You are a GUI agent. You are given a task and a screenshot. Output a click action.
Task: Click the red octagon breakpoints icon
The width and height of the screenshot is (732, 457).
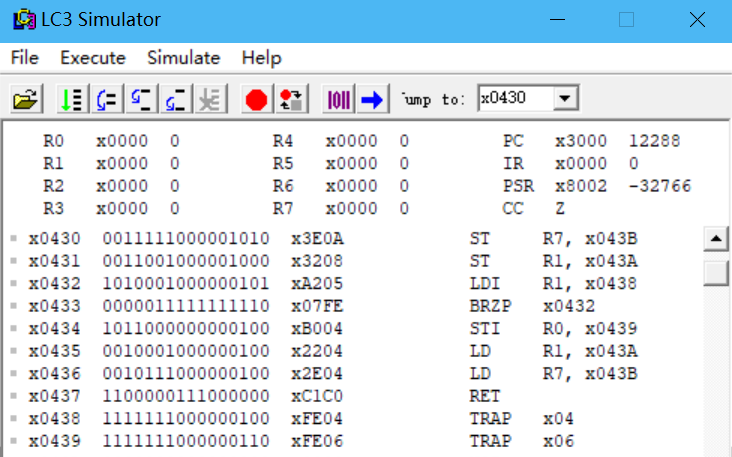(x=256, y=99)
